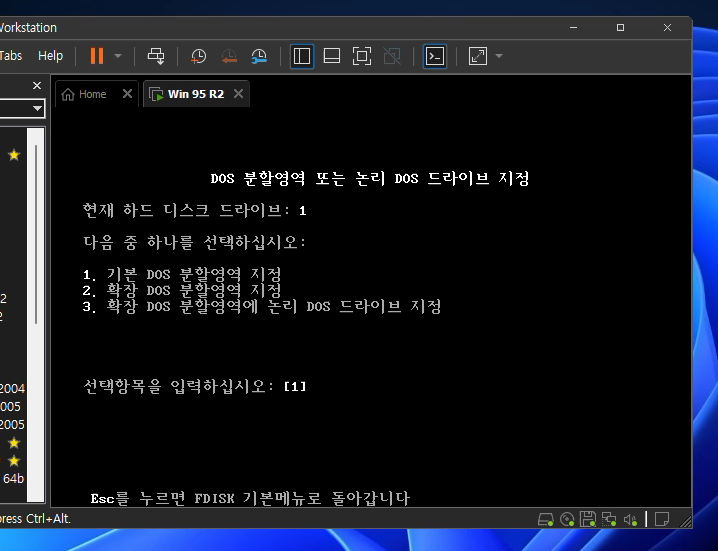Image resolution: width=718 pixels, height=551 pixels.
Task: Enter full screen mode icon
Action: pyautogui.click(x=362, y=56)
